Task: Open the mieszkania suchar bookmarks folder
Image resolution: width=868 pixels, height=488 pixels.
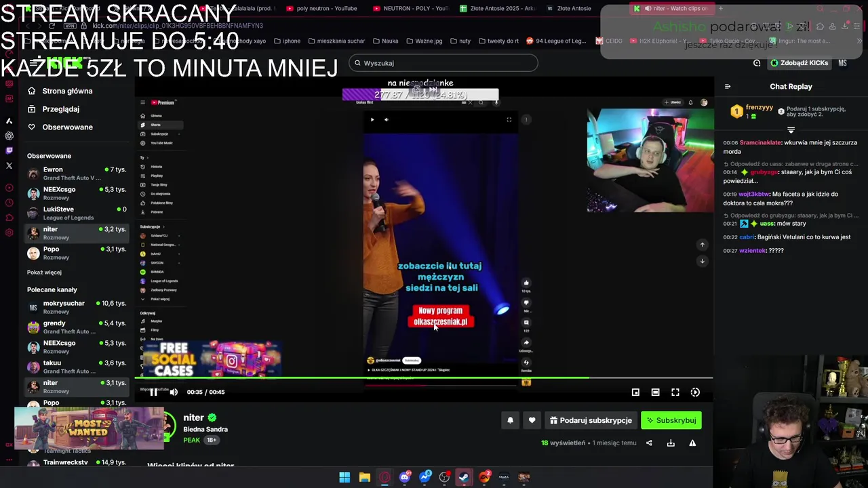Action: pos(336,41)
